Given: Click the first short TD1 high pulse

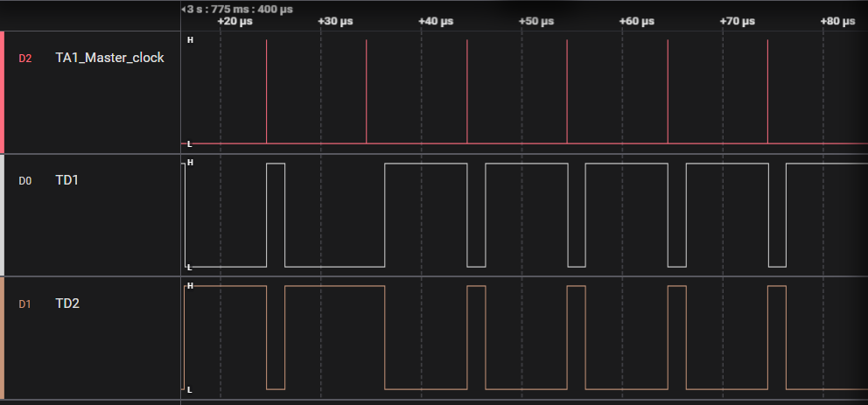Looking at the screenshot, I should click(276, 215).
